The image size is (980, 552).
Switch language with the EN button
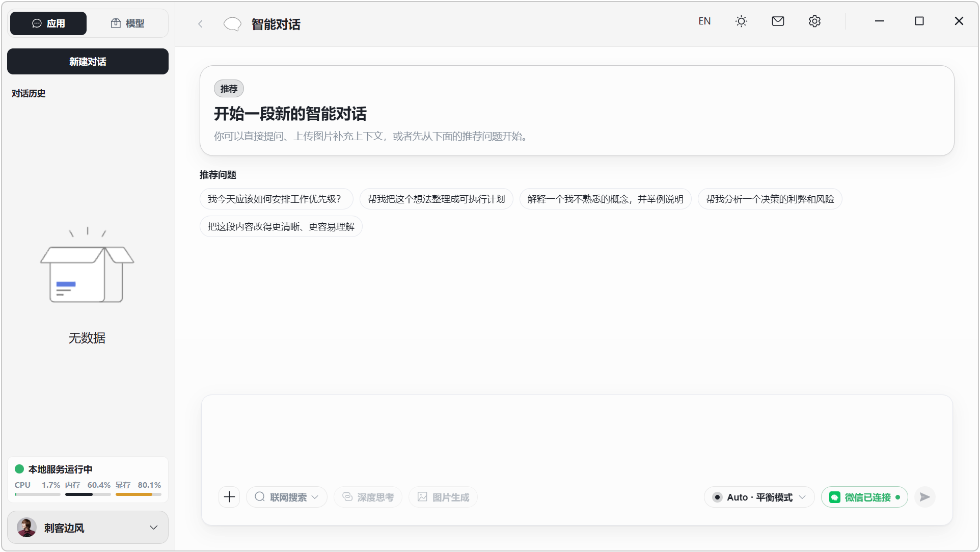click(704, 21)
